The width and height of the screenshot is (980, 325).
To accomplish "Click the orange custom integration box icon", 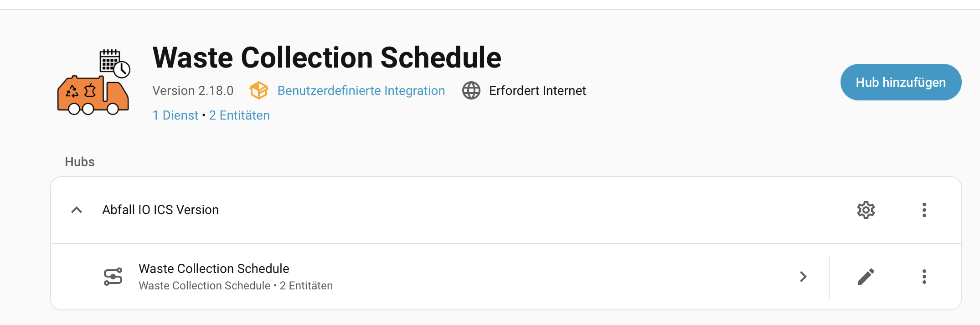I will 258,90.
